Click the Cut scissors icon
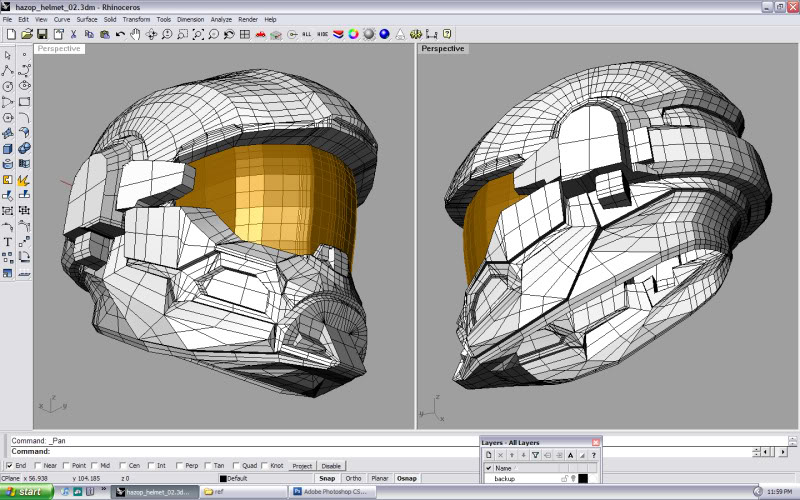The height and width of the screenshot is (500, 800). point(73,34)
